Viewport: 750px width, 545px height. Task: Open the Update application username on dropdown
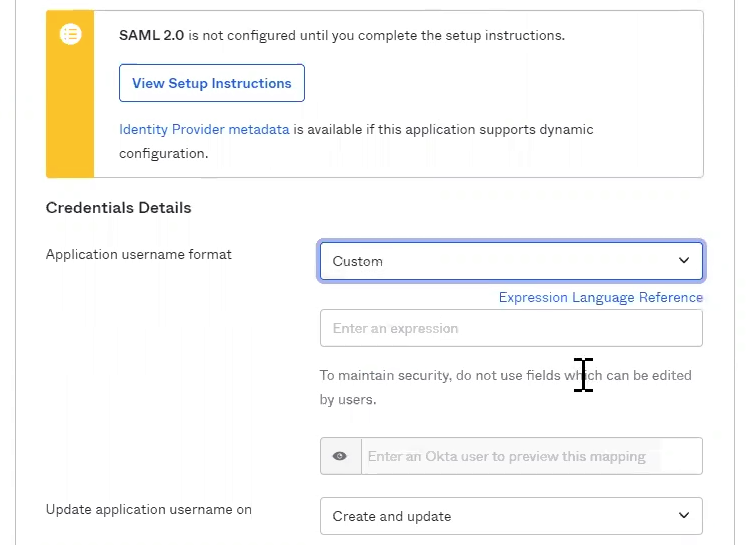[x=510, y=516]
